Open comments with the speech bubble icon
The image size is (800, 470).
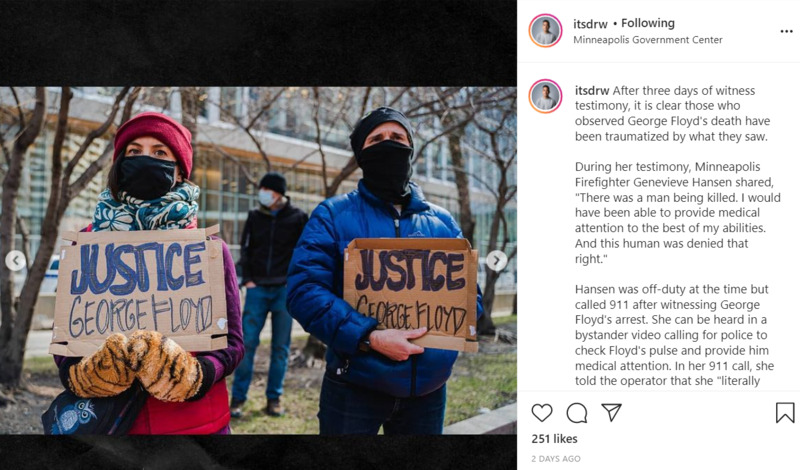[x=577, y=413]
